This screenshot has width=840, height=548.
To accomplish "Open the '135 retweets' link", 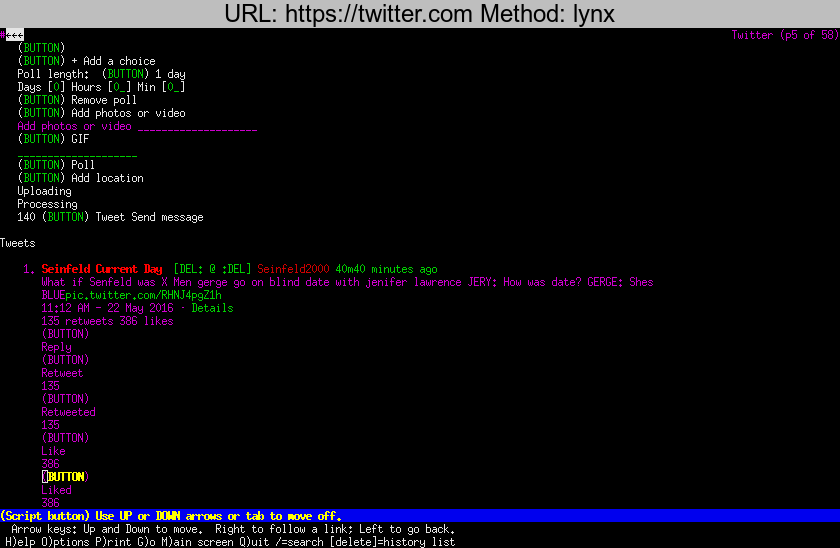I will (x=78, y=321).
